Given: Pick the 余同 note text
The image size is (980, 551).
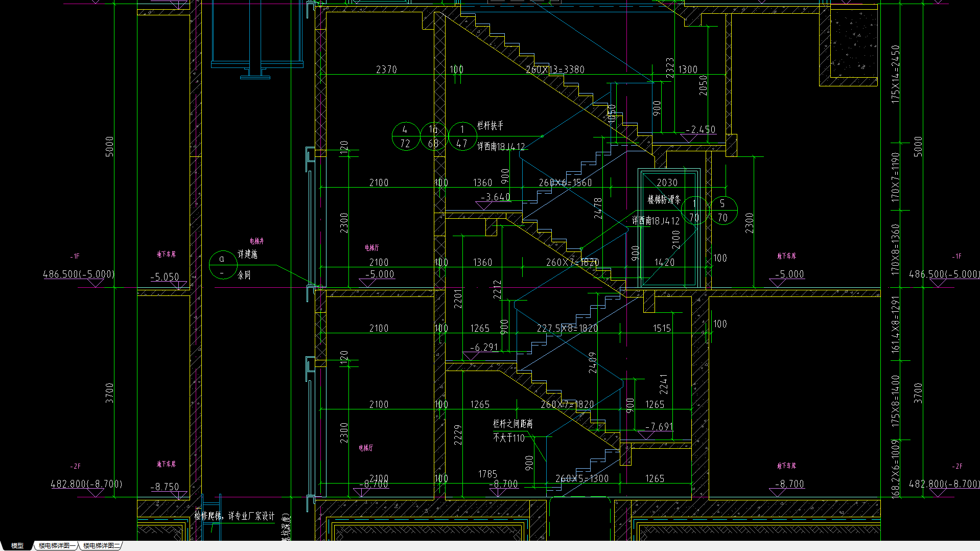Looking at the screenshot, I should 244,275.
